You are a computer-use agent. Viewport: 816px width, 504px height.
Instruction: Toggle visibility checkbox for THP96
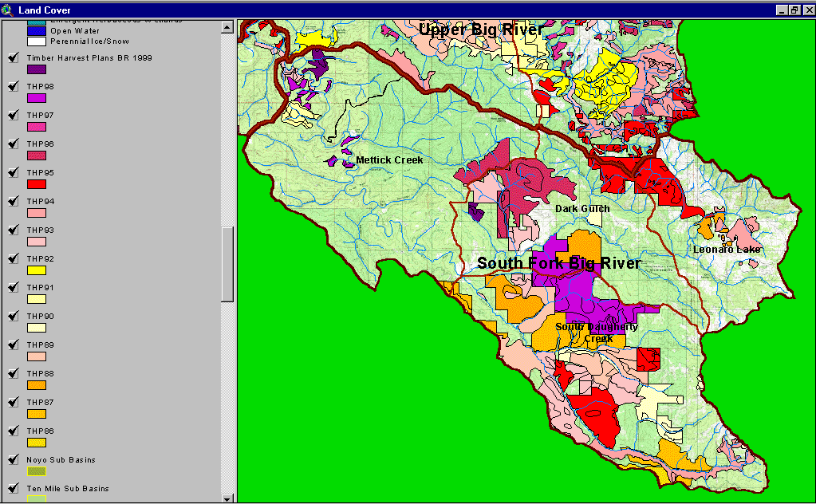click(14, 144)
